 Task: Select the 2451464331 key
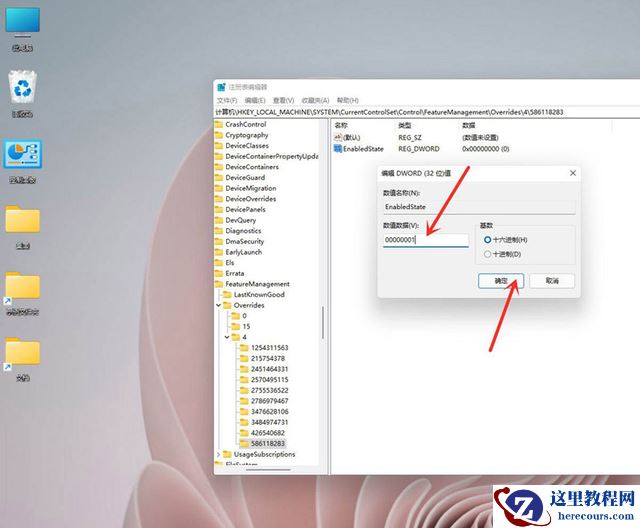(x=269, y=368)
